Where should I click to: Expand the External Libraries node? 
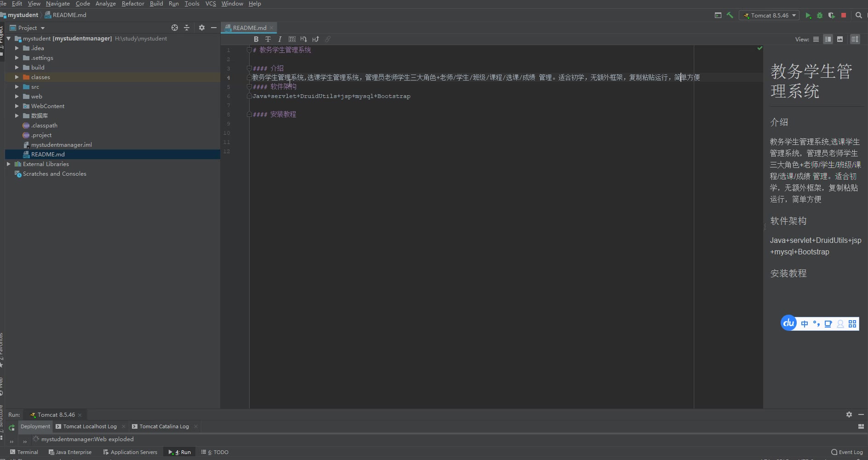9,164
